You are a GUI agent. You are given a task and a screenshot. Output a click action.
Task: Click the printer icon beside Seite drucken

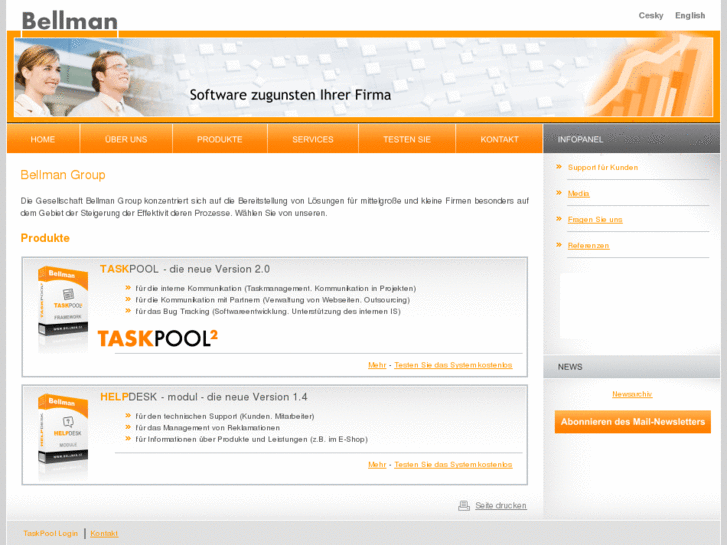coord(464,506)
